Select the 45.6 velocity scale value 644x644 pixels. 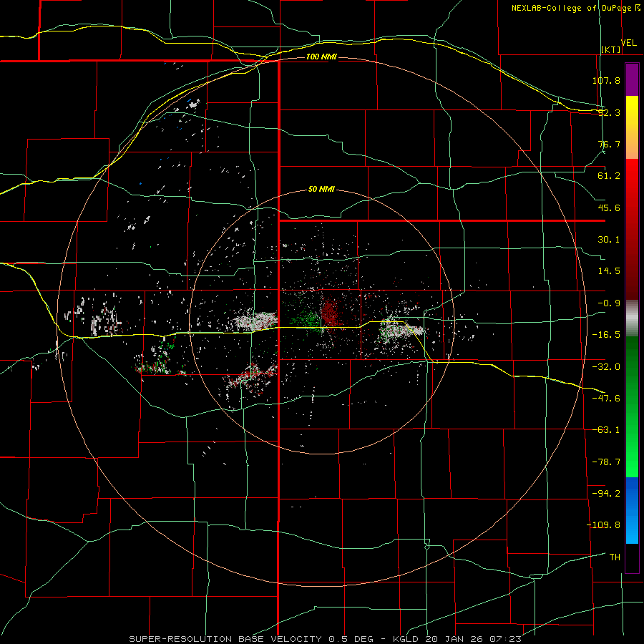click(609, 208)
